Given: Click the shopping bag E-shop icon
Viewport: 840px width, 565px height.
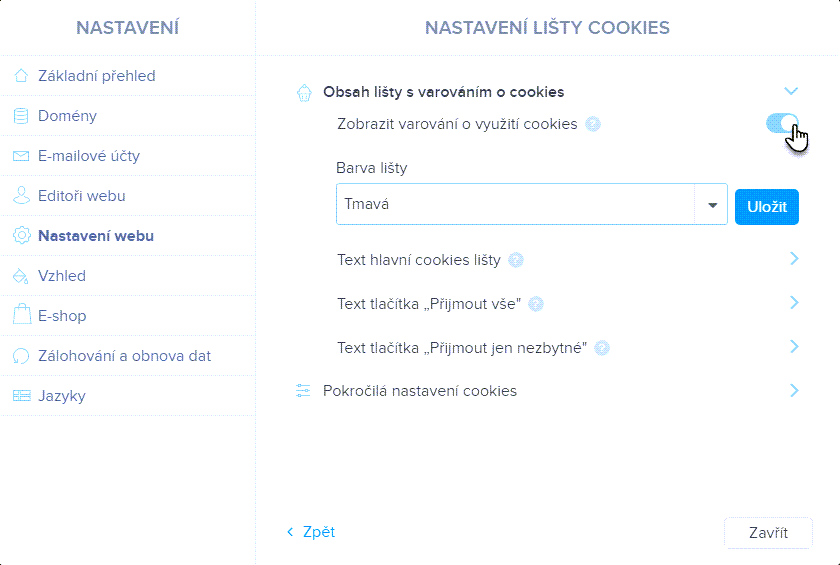Looking at the screenshot, I should coord(21,316).
